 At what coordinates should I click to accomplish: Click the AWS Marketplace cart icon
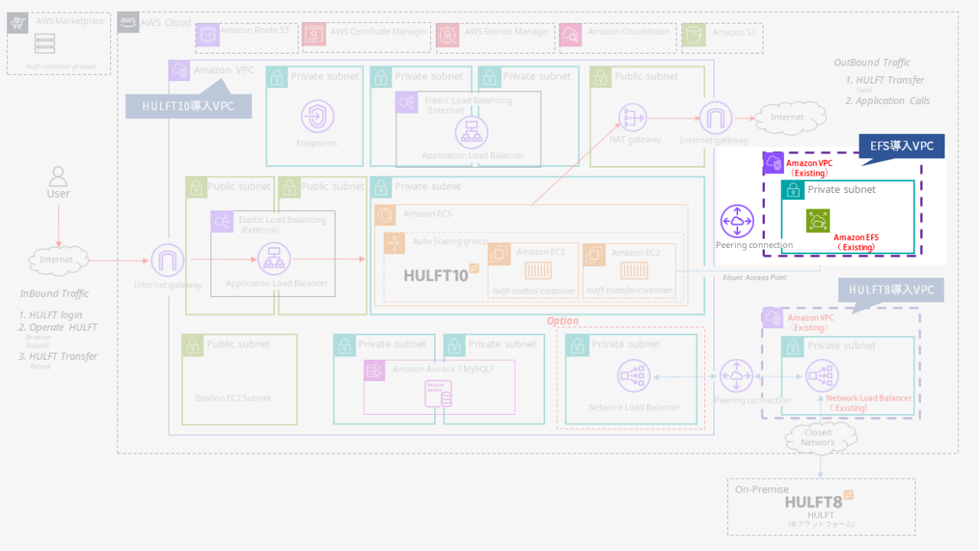click(x=19, y=22)
